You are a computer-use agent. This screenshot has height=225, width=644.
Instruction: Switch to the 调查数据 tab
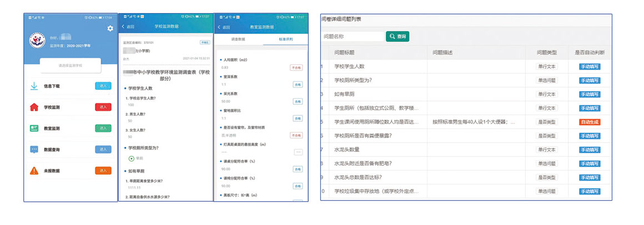coord(238,40)
